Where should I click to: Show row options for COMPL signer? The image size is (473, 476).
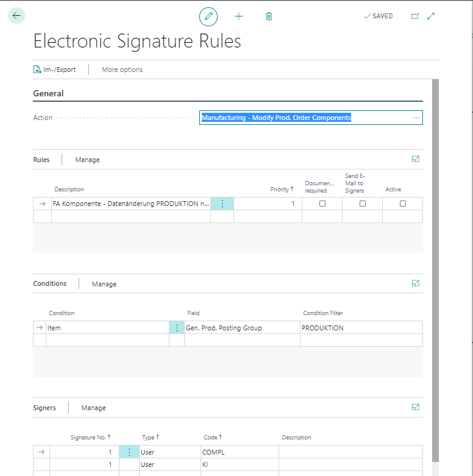(129, 452)
